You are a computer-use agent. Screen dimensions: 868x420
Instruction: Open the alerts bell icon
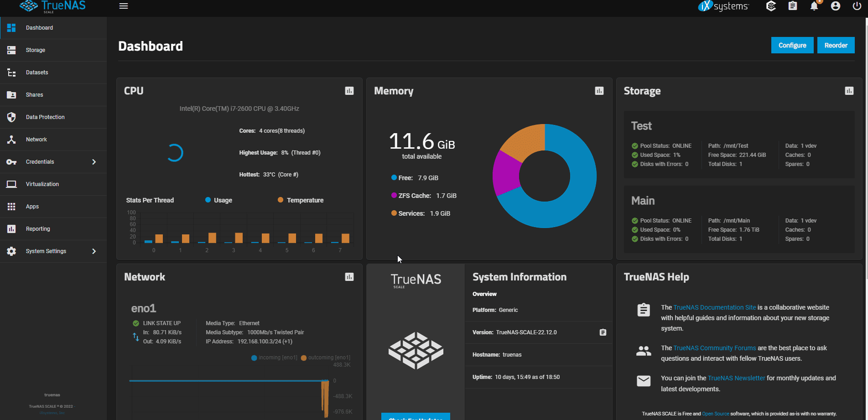[x=814, y=6]
